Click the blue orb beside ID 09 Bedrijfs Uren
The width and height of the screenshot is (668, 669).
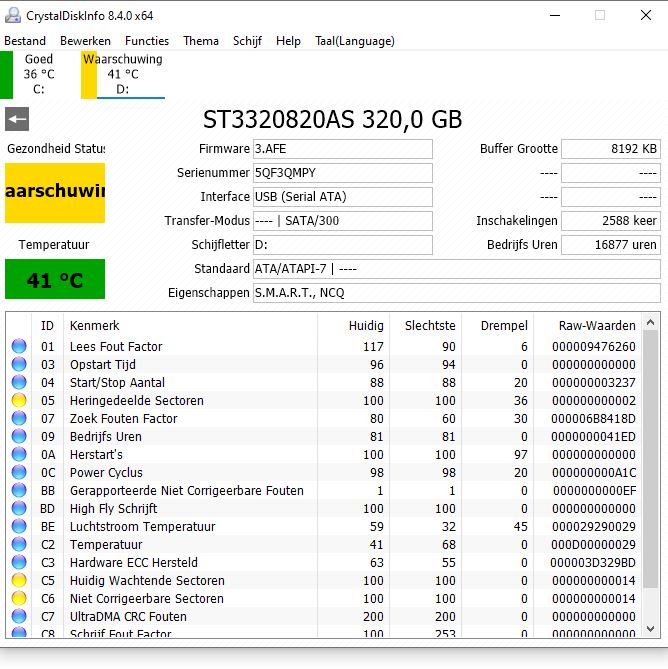(19, 436)
